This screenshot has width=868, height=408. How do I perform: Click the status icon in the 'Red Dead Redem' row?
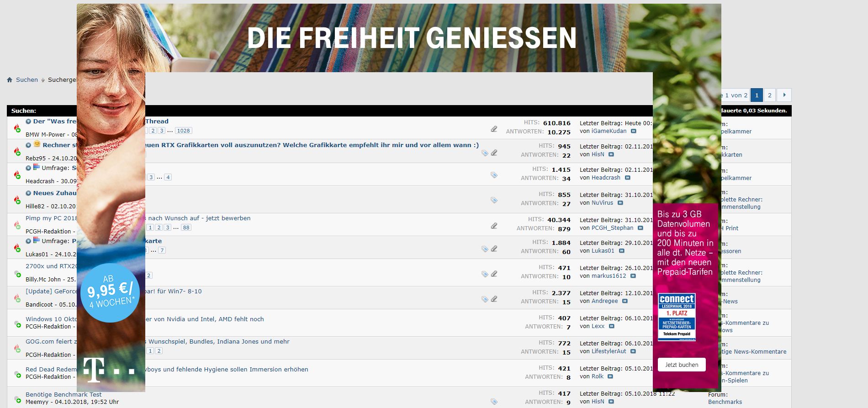[x=17, y=374]
